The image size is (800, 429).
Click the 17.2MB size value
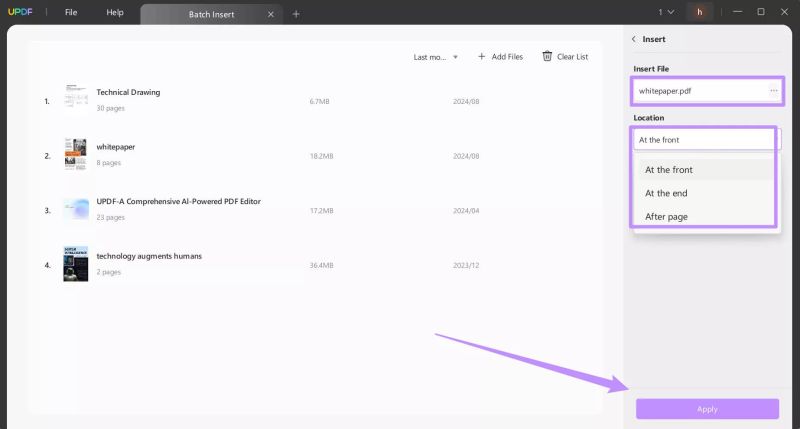321,211
